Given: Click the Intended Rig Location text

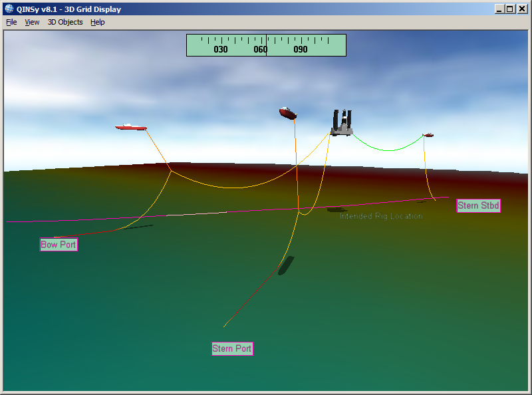Looking at the screenshot, I should tap(381, 216).
